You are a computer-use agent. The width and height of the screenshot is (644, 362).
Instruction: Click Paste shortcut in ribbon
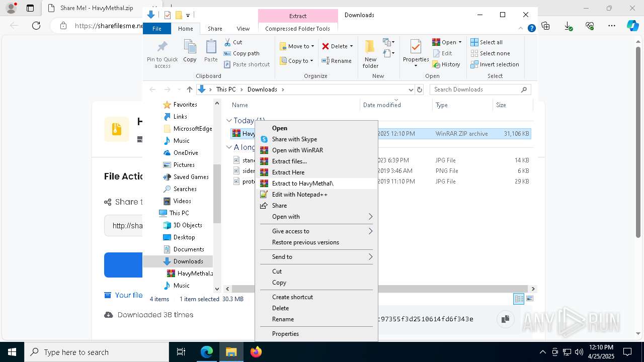click(x=247, y=64)
